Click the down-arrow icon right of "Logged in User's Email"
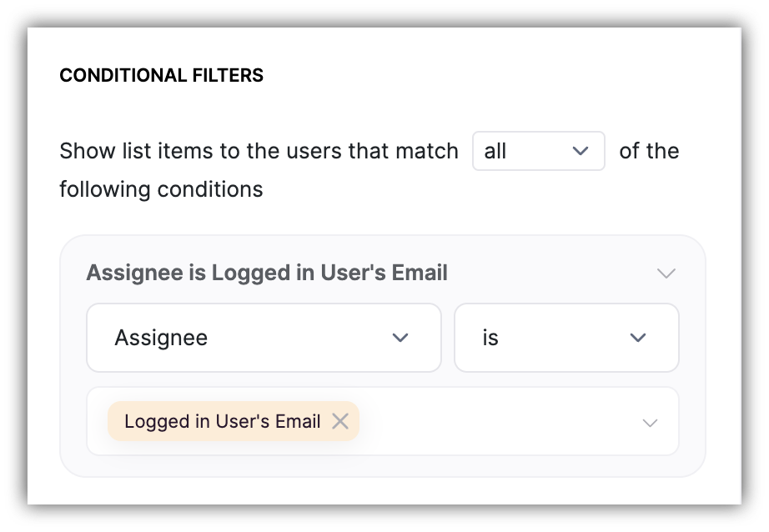Viewport: 769px width, 532px height. pos(651,422)
